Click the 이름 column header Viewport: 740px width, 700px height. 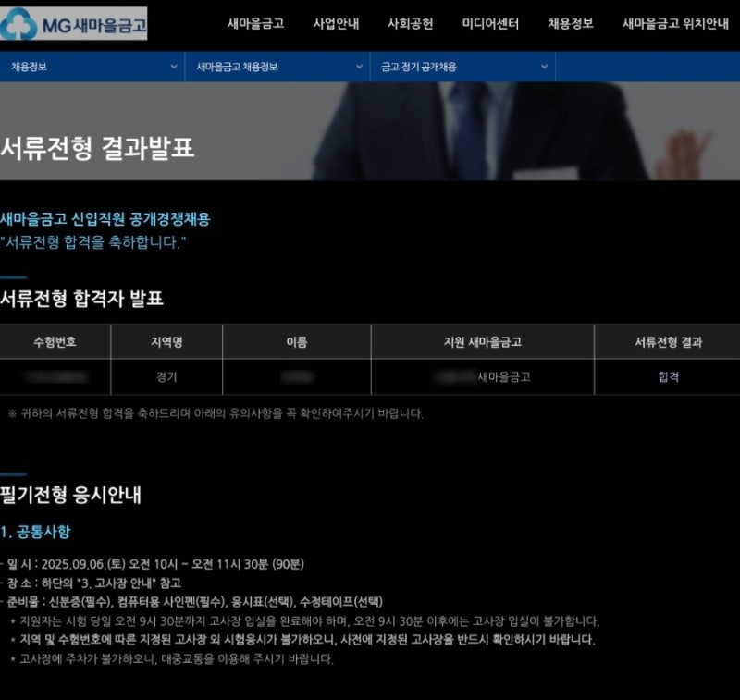pos(297,341)
